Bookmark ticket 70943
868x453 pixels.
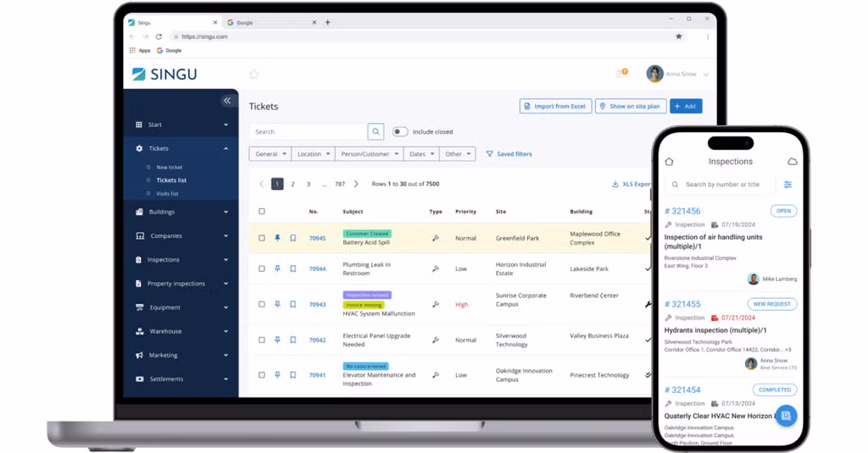[292, 304]
